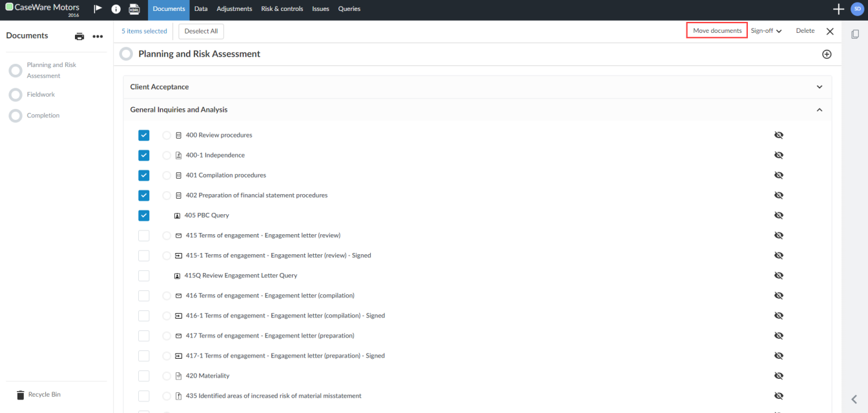868x413 pixels.
Task: Check the 420 Materiality checkbox
Action: coord(143,375)
